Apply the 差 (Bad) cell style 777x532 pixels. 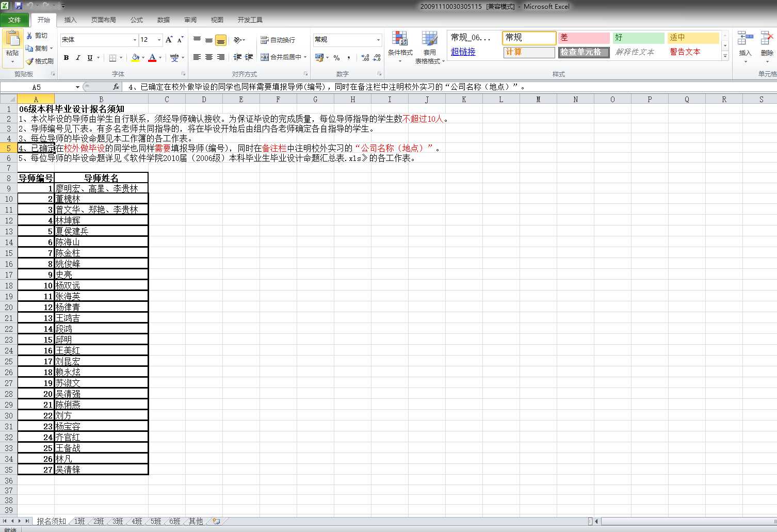coord(584,38)
